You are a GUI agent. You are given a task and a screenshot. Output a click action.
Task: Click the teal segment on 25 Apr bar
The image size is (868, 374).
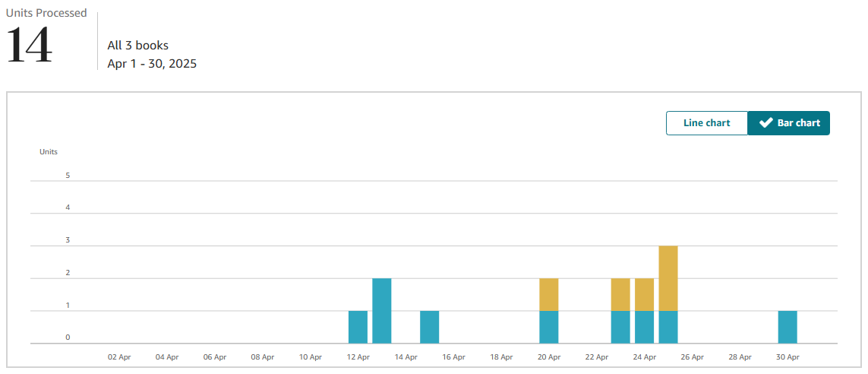point(668,327)
